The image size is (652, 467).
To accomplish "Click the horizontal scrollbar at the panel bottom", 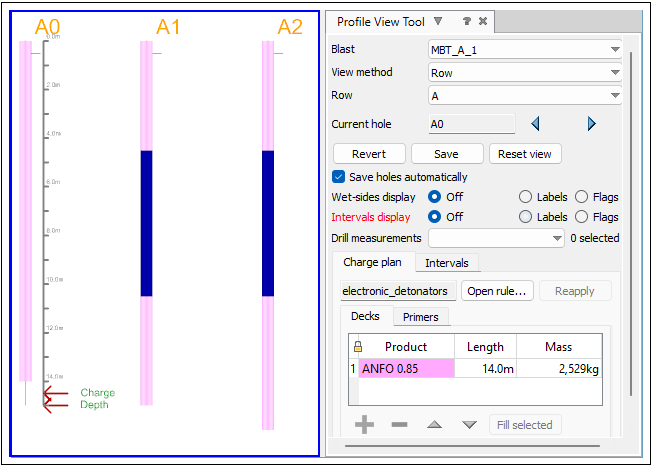I will tap(472, 446).
